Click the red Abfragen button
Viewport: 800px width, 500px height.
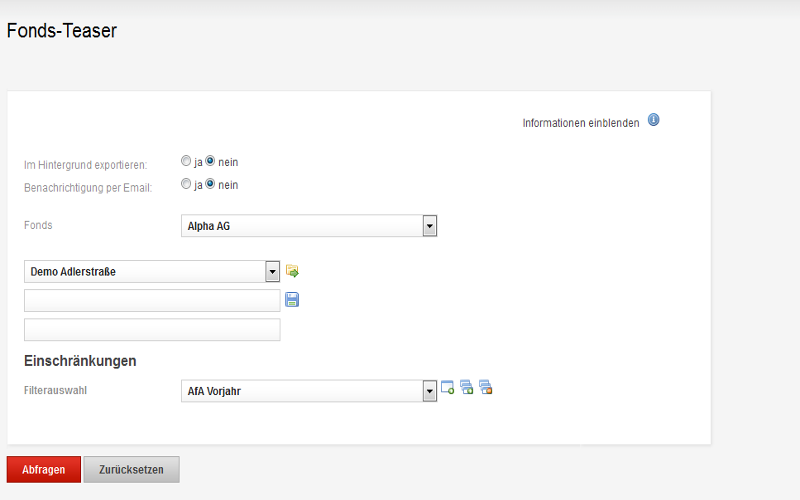[x=44, y=469]
